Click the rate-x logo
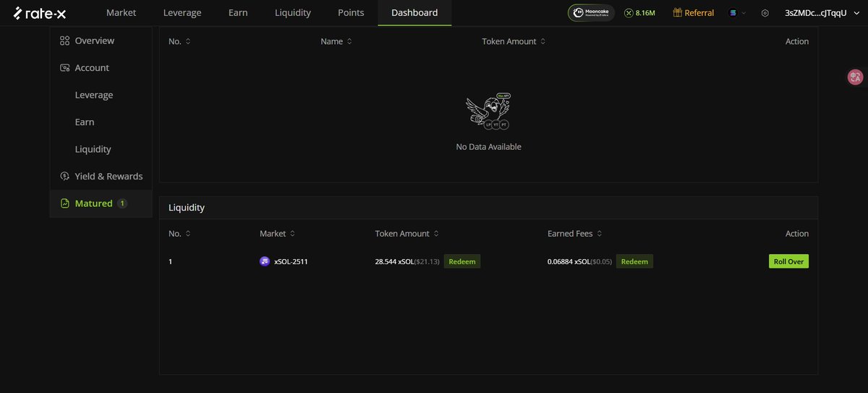The width and height of the screenshot is (868, 393). [40, 12]
